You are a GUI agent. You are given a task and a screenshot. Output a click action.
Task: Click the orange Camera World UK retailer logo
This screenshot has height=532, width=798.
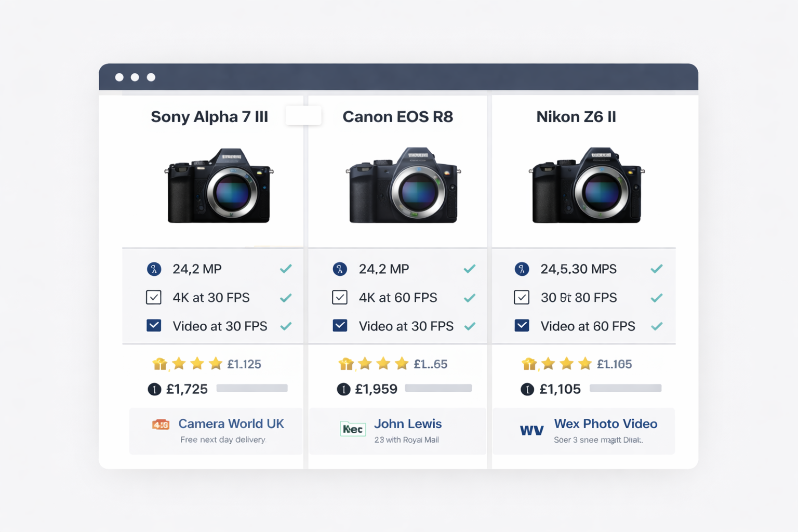click(161, 424)
